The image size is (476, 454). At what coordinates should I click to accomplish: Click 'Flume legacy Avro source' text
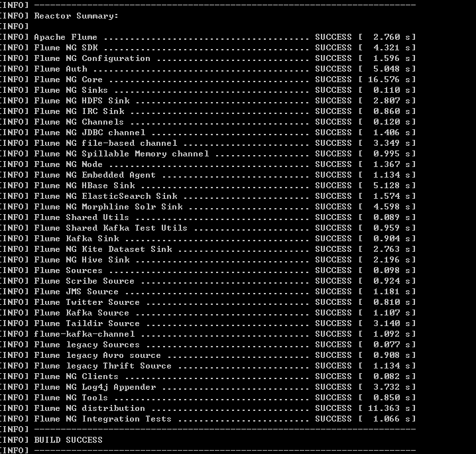click(97, 356)
